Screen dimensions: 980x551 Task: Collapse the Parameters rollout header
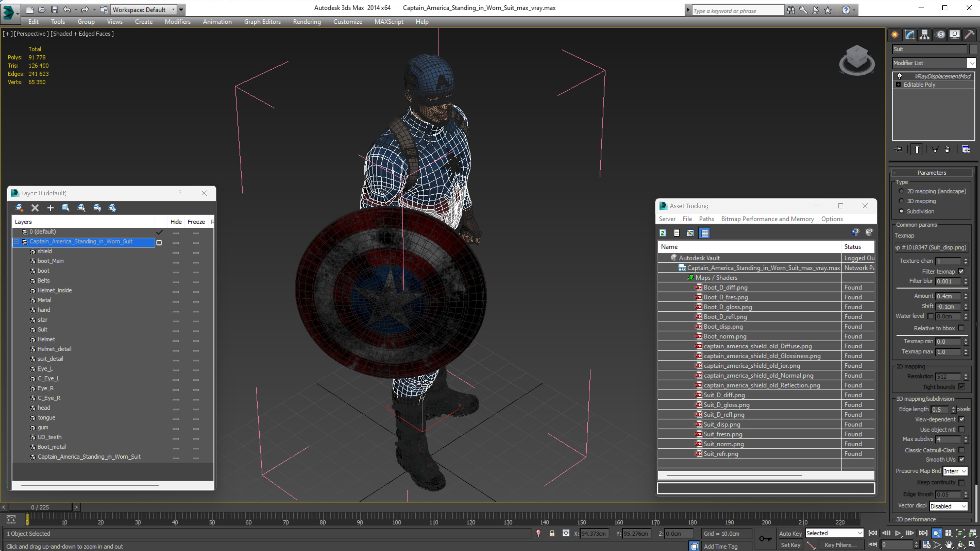point(932,173)
